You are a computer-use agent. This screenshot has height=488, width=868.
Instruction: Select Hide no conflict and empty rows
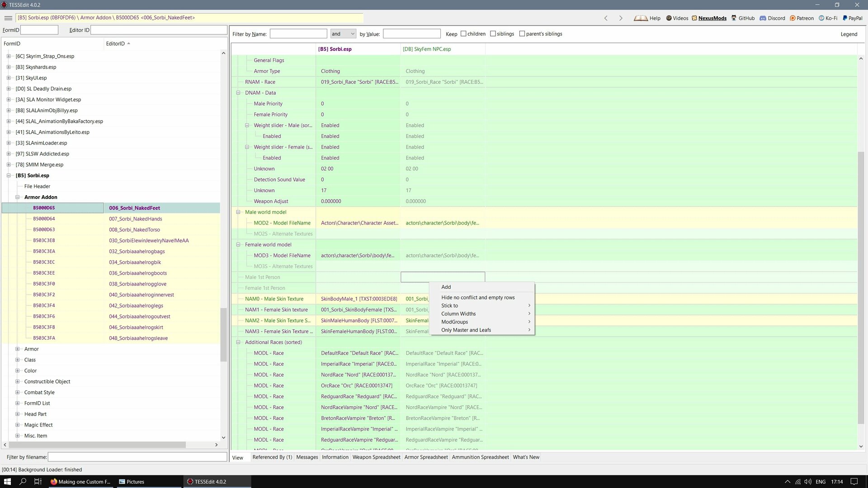(481, 298)
